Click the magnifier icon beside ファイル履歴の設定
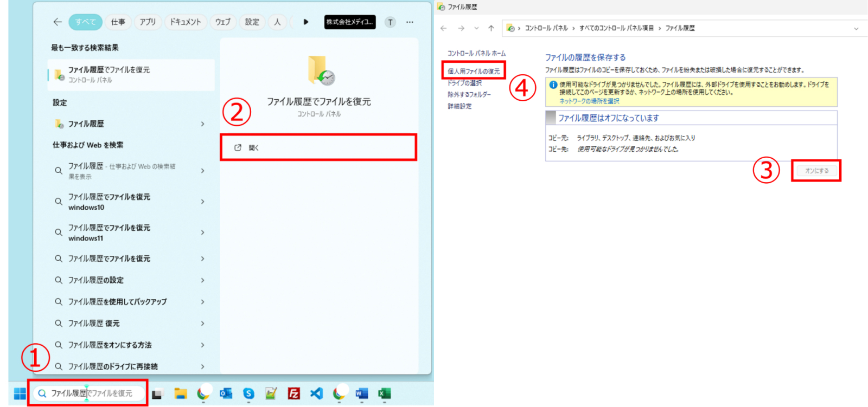This screenshot has width=868, height=407. [x=58, y=280]
